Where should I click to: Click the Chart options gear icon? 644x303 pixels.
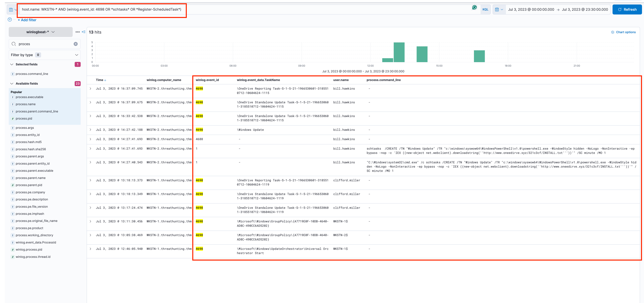pyautogui.click(x=613, y=32)
